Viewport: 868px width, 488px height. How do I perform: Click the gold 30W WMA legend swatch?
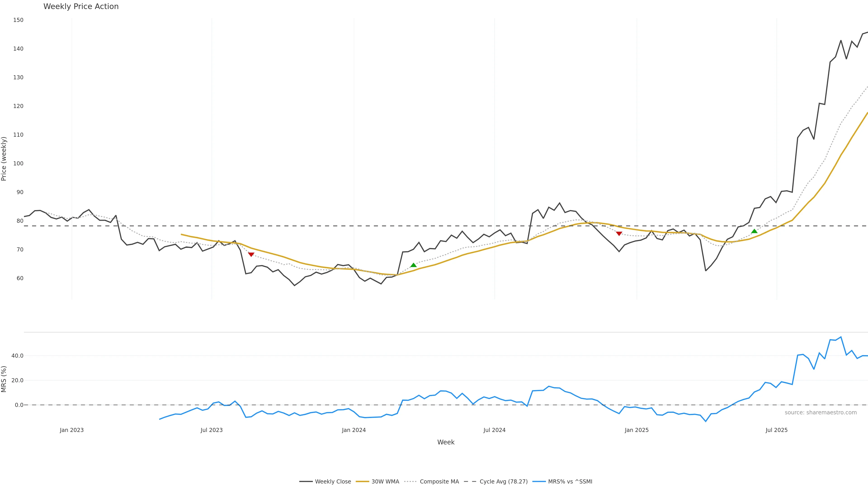(362, 482)
